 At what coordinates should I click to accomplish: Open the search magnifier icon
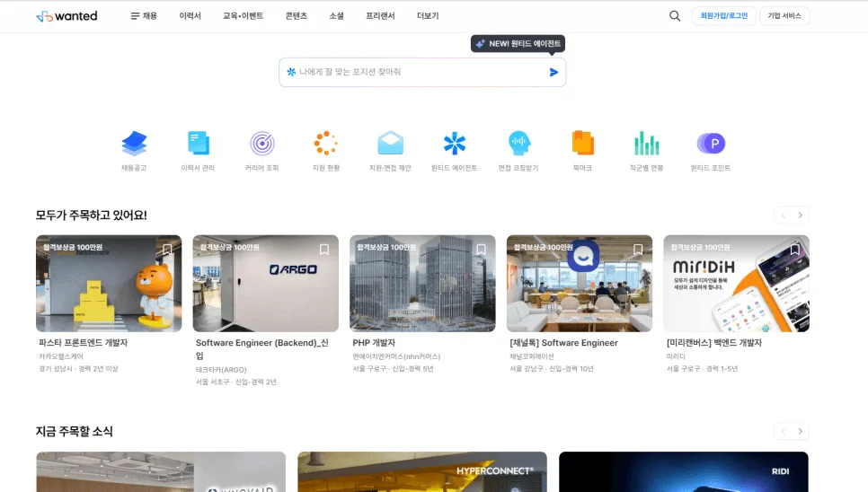coord(674,16)
